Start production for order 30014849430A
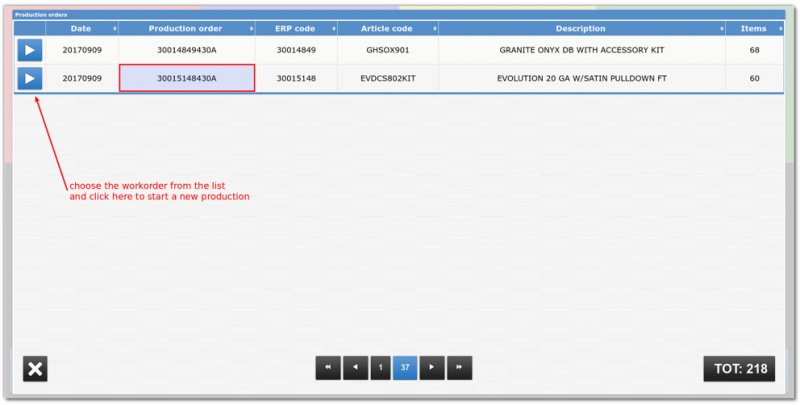 point(29,50)
